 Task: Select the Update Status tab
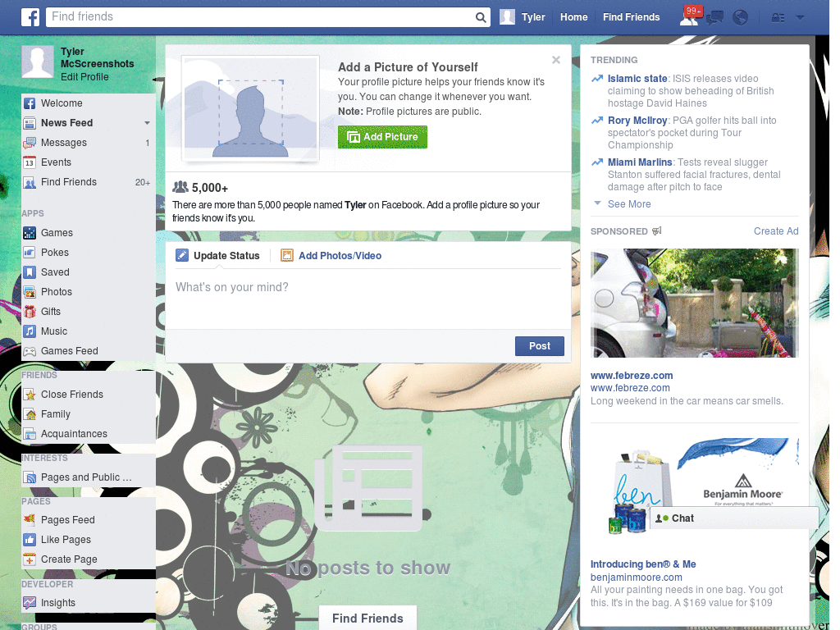point(217,256)
